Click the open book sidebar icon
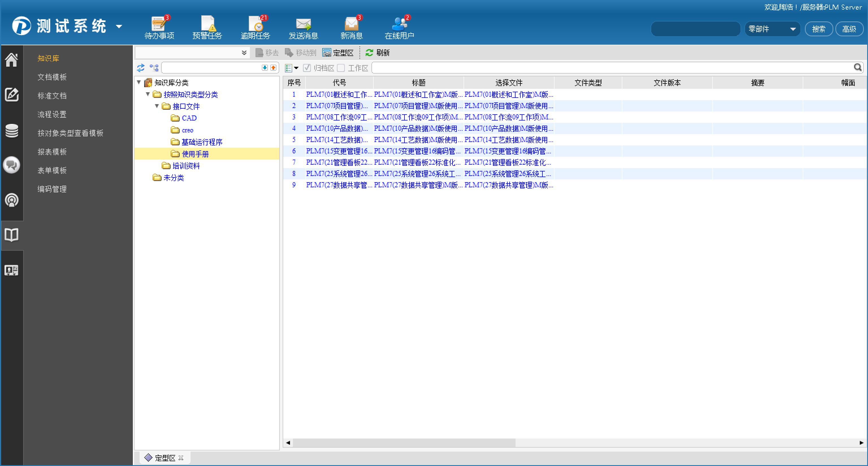Screen dimensions: 868x466 12,235
